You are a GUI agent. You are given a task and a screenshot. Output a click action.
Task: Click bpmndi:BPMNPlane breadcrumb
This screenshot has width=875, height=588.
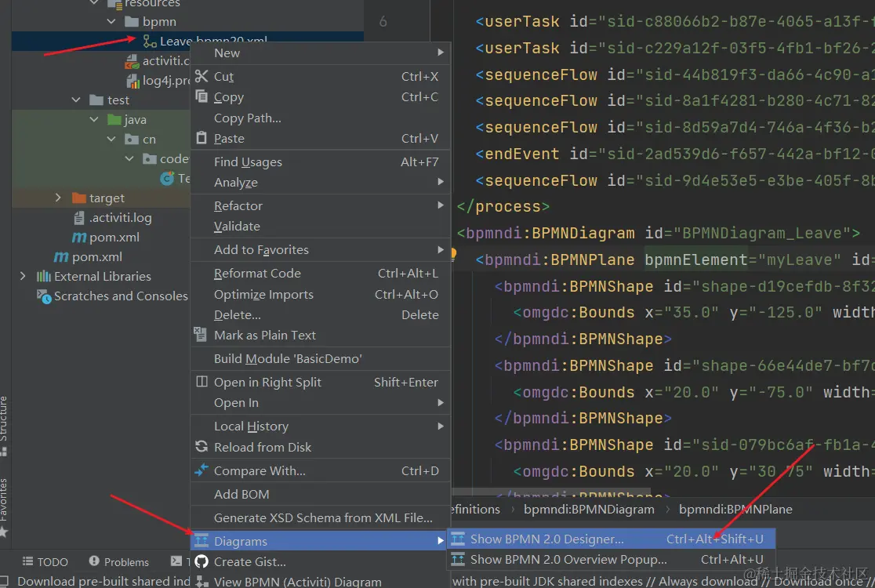click(x=735, y=509)
